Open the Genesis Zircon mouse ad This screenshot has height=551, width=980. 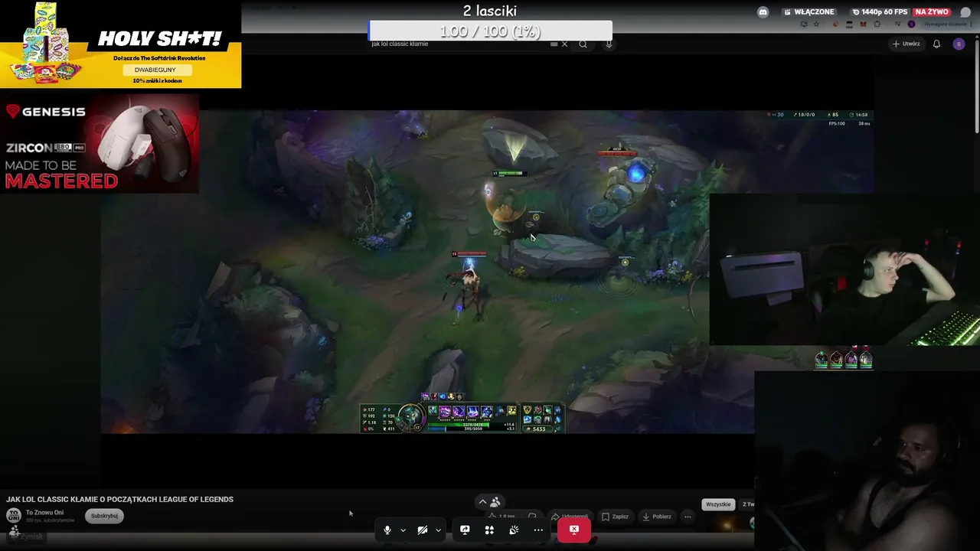[100, 143]
